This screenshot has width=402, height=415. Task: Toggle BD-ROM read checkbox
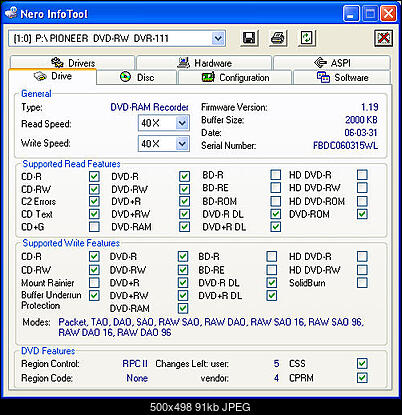(x=275, y=201)
